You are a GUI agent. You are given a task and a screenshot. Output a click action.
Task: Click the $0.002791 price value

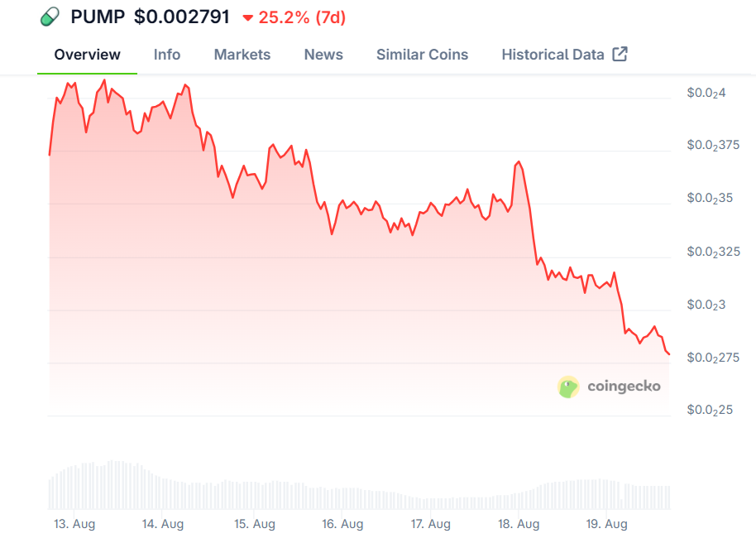(183, 16)
